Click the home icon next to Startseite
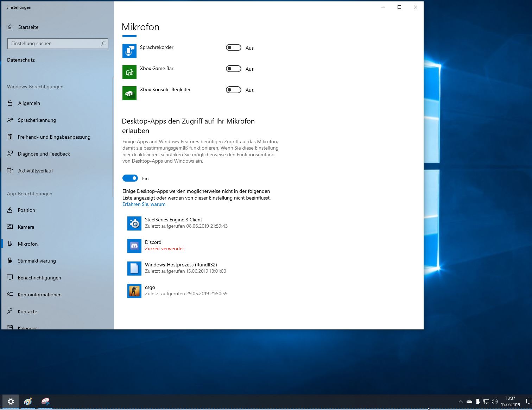The height and width of the screenshot is (410, 532). (10, 27)
